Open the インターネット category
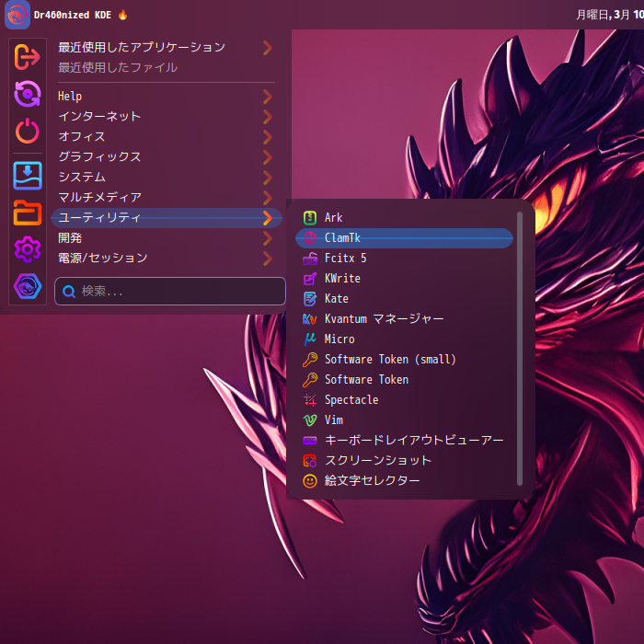 pos(167,117)
